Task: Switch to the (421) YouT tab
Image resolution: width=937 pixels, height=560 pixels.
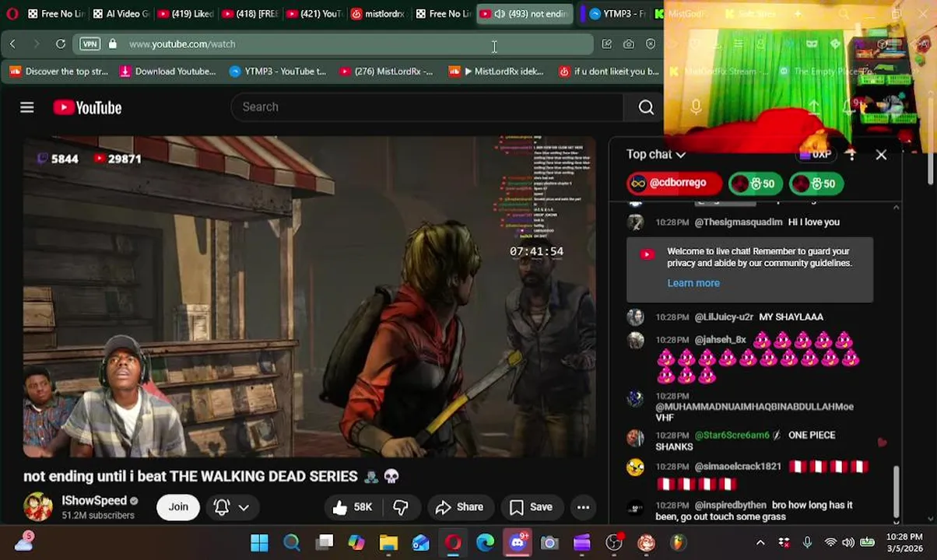Action: (314, 13)
